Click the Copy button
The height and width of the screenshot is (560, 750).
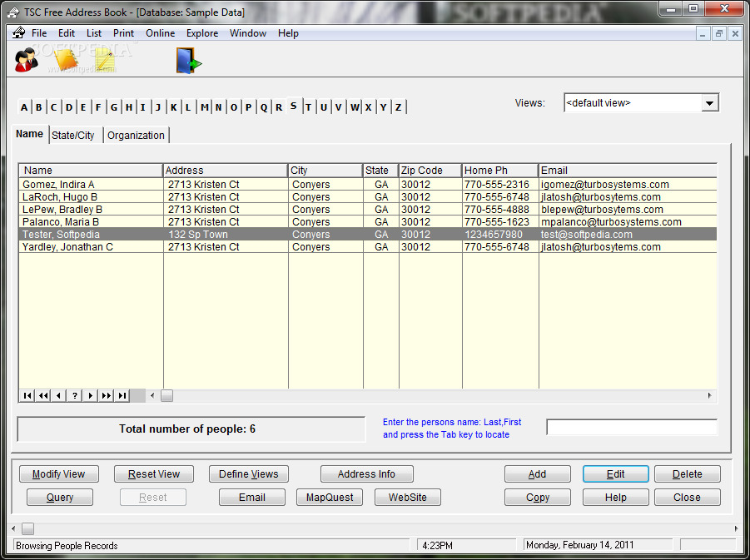(x=537, y=498)
